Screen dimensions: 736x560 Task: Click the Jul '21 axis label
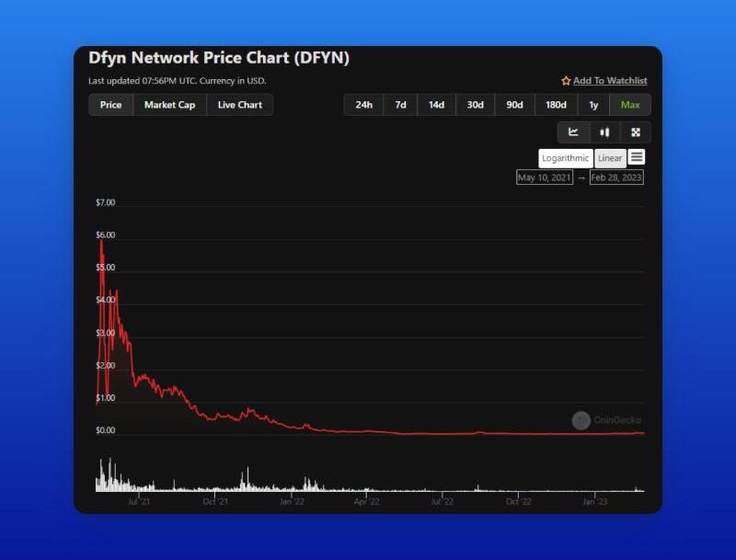[x=139, y=501]
